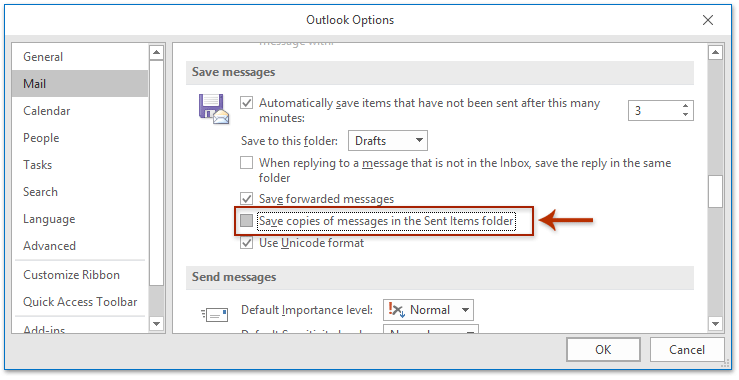
Task: Click the main panel scroll down arrow
Action: pos(715,324)
